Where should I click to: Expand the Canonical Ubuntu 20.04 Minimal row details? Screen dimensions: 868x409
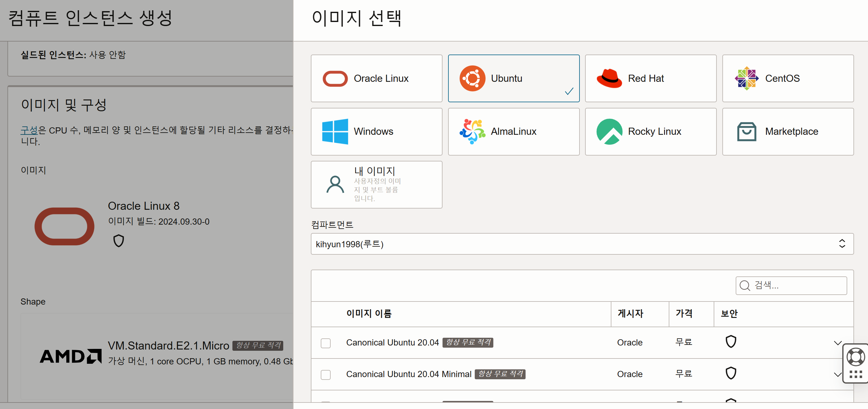pyautogui.click(x=837, y=375)
